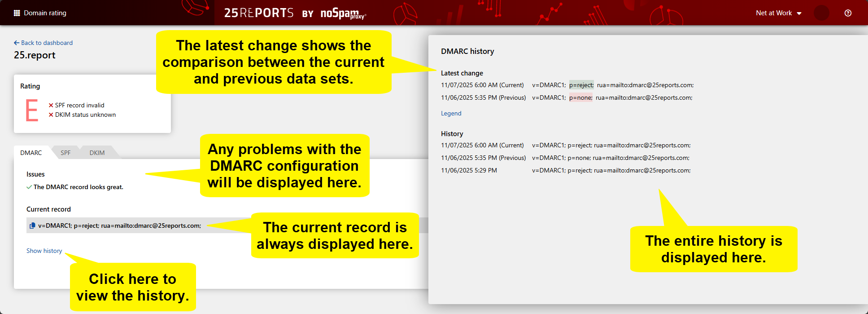868x314 pixels.
Task: Select the DMARC tab
Action: pos(31,153)
